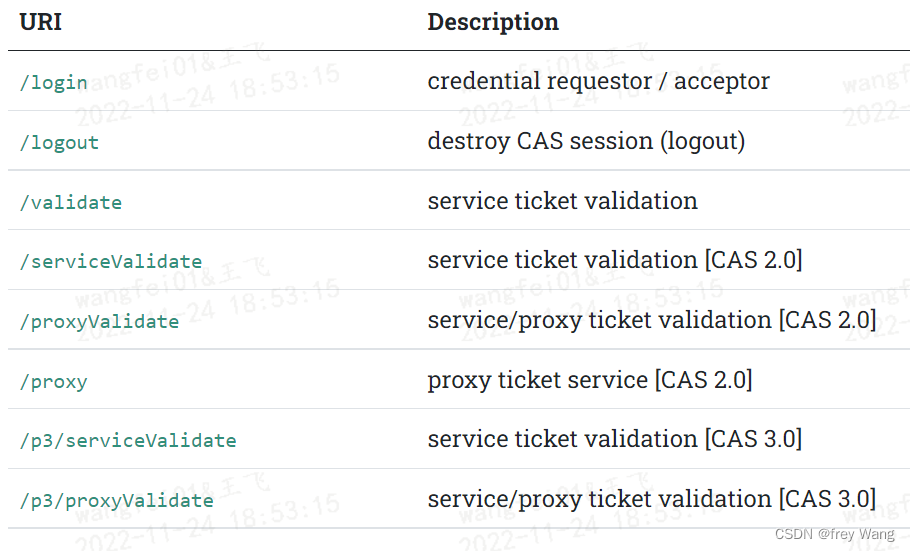The image size is (910, 551).
Task: Select the /validate URI entry
Action: 70,202
